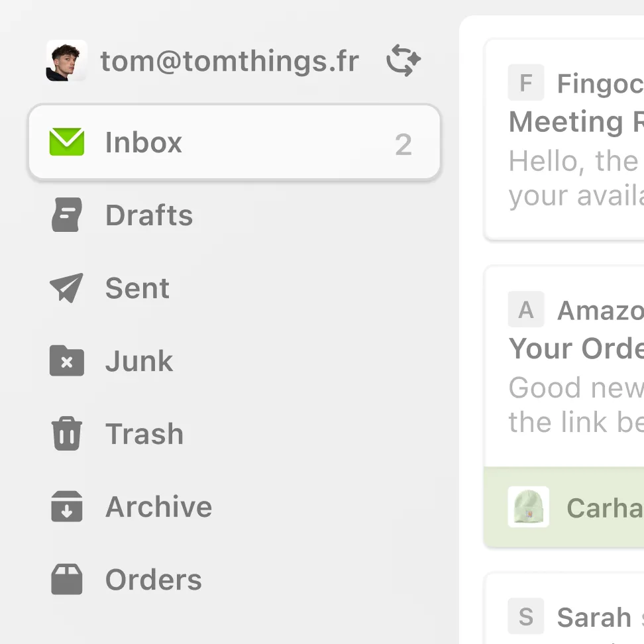Click the Sent paper plane icon
Screen dimensions: 644x644
(x=67, y=288)
